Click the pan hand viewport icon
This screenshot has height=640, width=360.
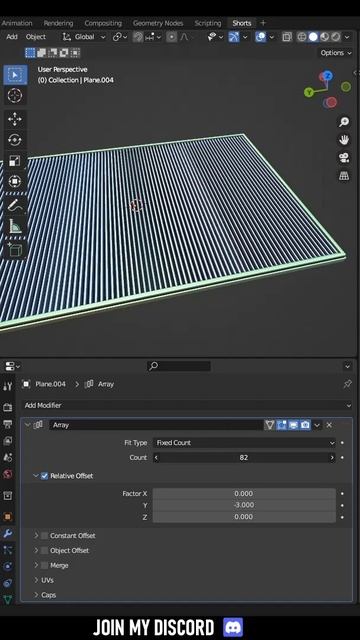[x=344, y=140]
